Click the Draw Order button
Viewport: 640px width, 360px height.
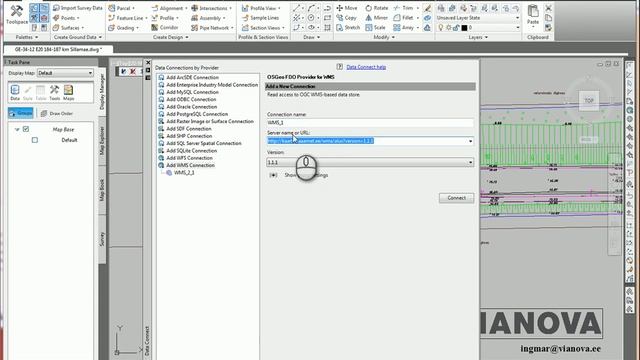(57, 113)
